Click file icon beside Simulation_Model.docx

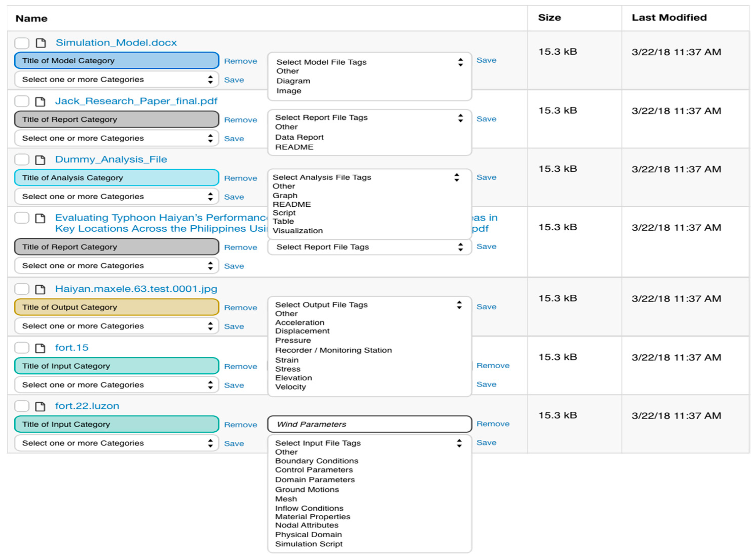[41, 43]
